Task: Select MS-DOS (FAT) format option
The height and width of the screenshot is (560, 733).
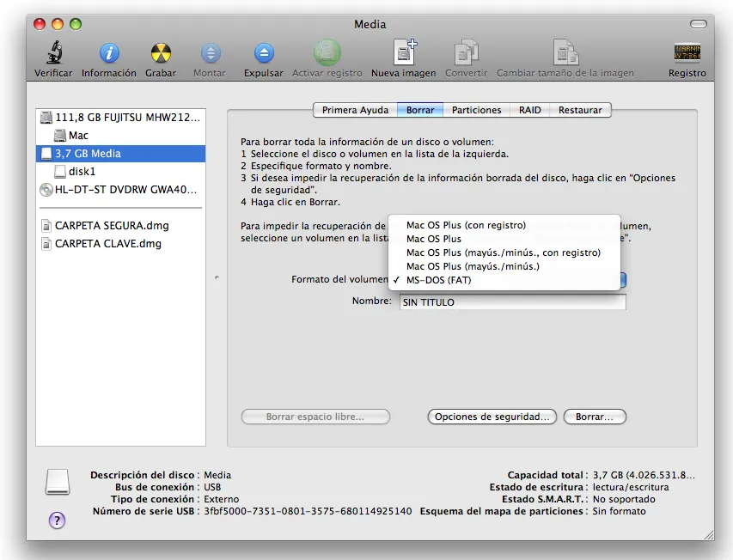Action: pyautogui.click(x=504, y=280)
